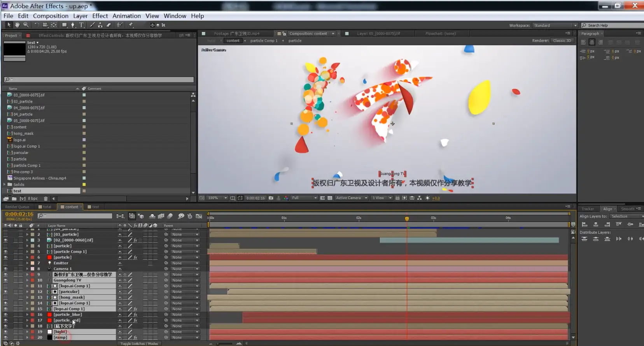Expand properties of layer 16 particle_blue

pos(27,315)
